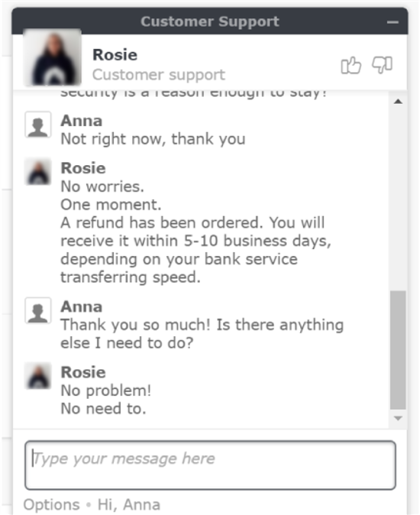This screenshot has height=515, width=420.
Task: Rate the chat with thumbs up
Action: (351, 66)
